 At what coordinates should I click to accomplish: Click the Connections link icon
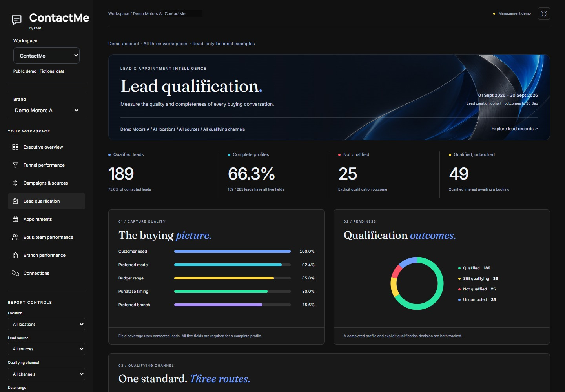[15, 273]
